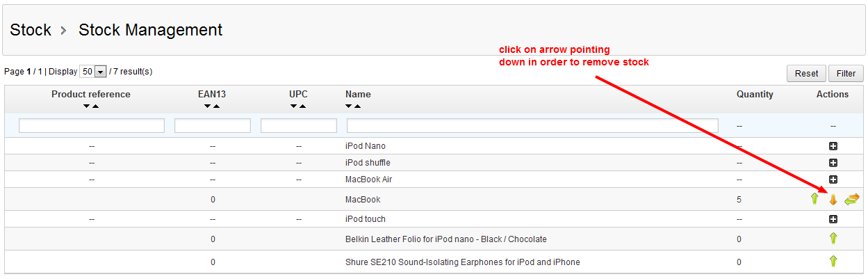The image size is (868, 279).
Task: Click the Stock breadcrumb link
Action: pyautogui.click(x=31, y=30)
